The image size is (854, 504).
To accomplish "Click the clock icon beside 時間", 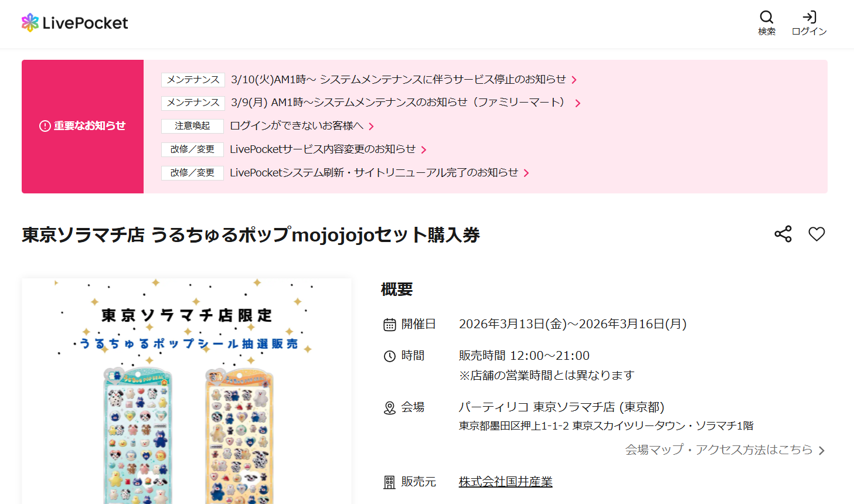I will tap(390, 356).
